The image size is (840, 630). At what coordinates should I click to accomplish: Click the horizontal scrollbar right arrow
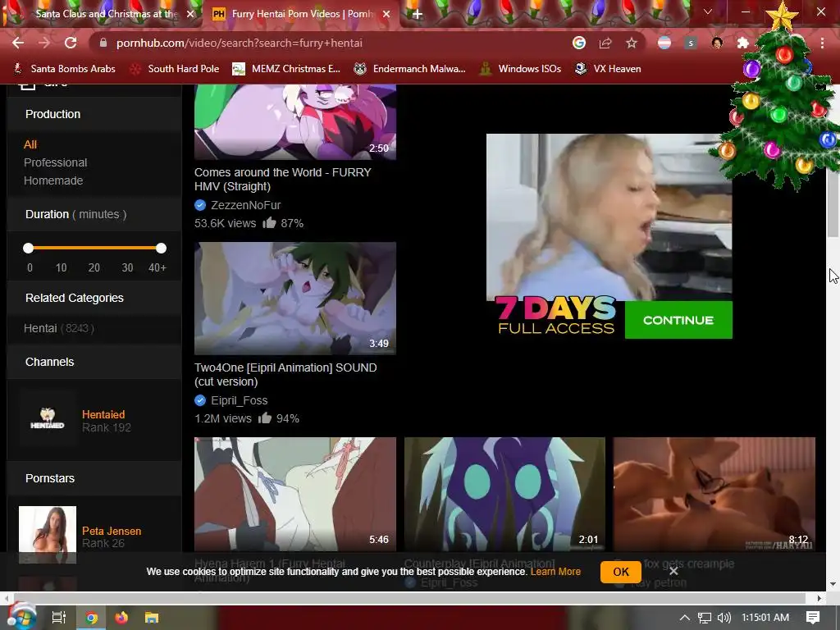pyautogui.click(x=819, y=598)
